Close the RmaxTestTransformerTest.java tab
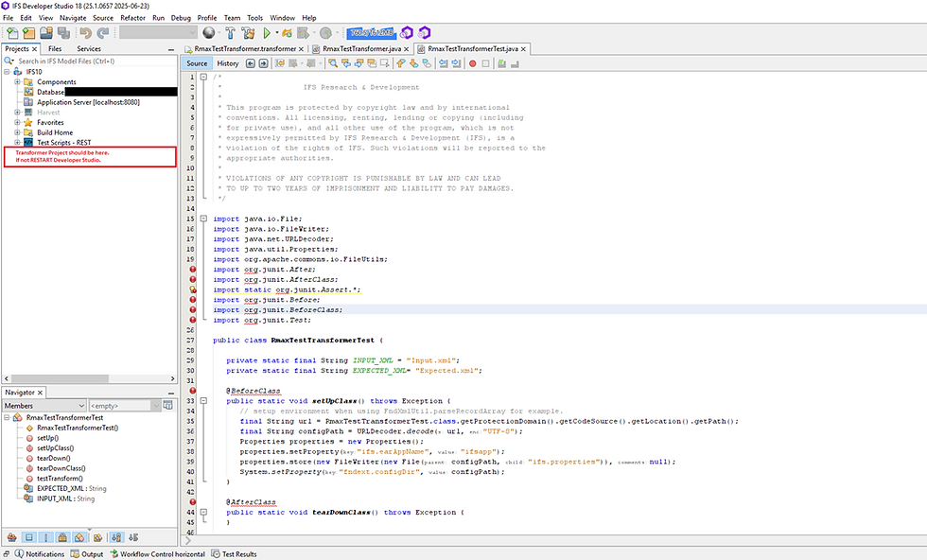 pos(523,49)
